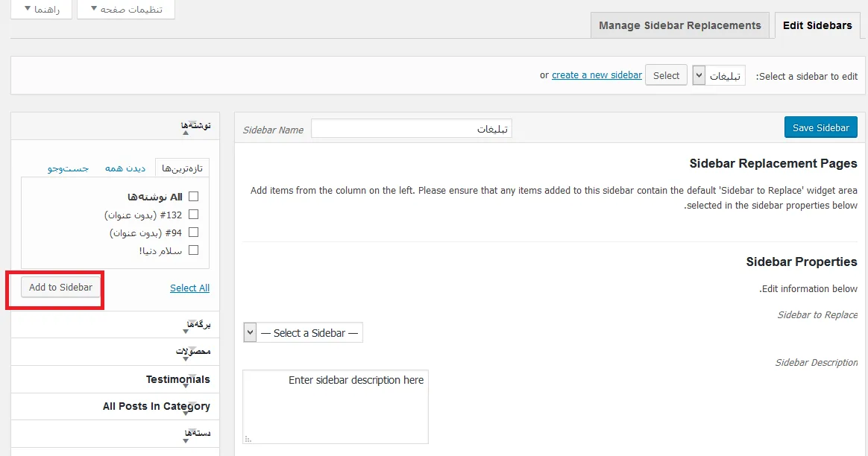The width and height of the screenshot is (868, 456).
Task: Follow the create a new sidebar link
Action: click(597, 75)
